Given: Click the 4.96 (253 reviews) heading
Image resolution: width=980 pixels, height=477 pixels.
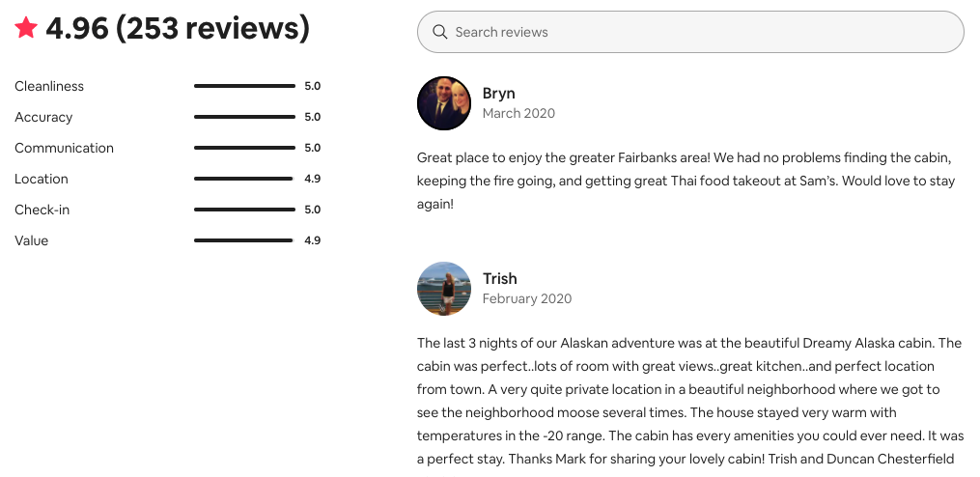Looking at the screenshot, I should tap(178, 28).
